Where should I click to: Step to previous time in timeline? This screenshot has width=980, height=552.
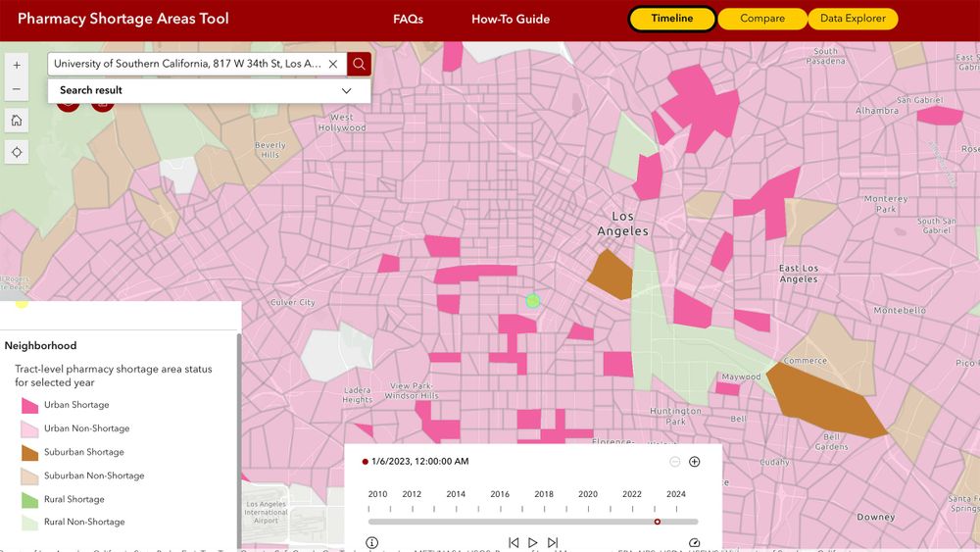514,542
